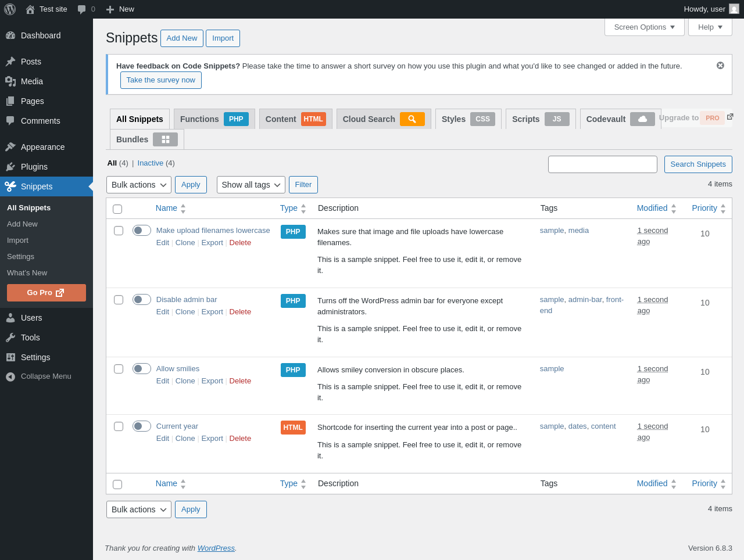Click the Codevault cloud icon

coord(642,119)
